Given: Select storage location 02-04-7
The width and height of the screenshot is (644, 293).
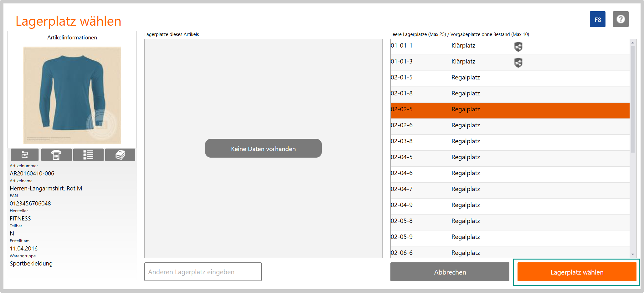Looking at the screenshot, I should click(402, 189).
